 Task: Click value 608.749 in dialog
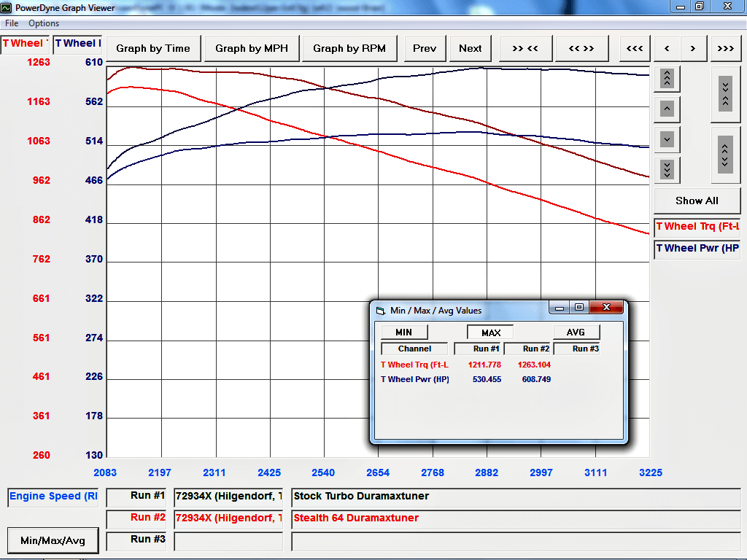coord(536,379)
